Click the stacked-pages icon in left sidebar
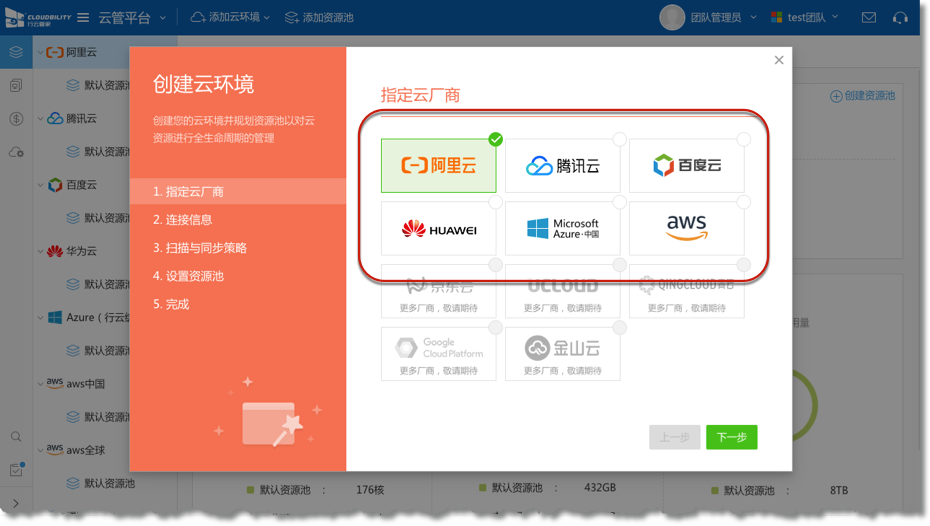The height and width of the screenshot is (526, 930). coord(16,85)
